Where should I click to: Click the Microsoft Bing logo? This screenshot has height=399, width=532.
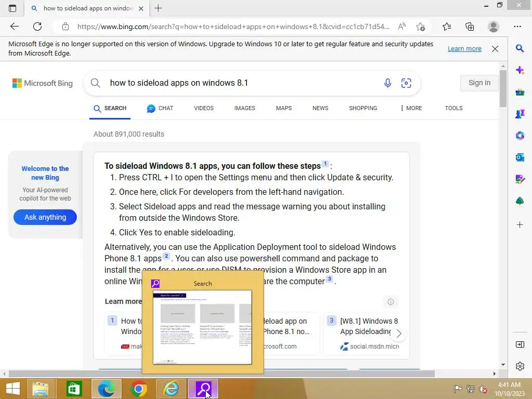(43, 83)
